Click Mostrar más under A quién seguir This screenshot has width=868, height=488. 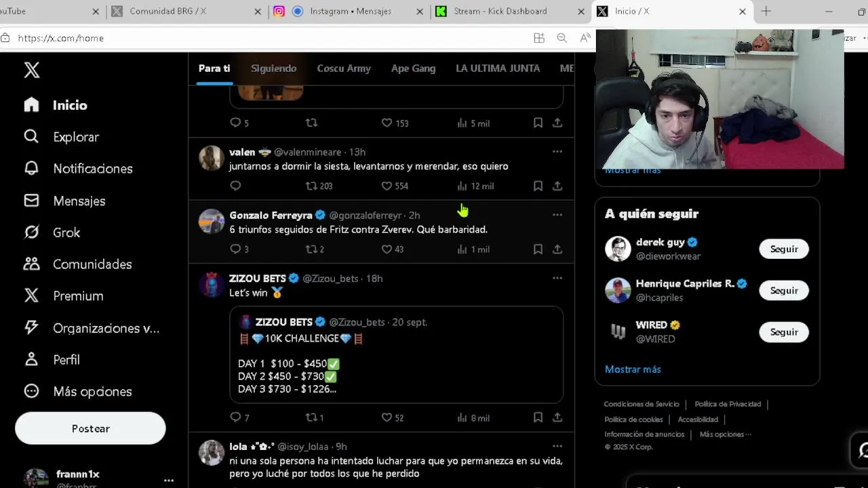(x=633, y=369)
